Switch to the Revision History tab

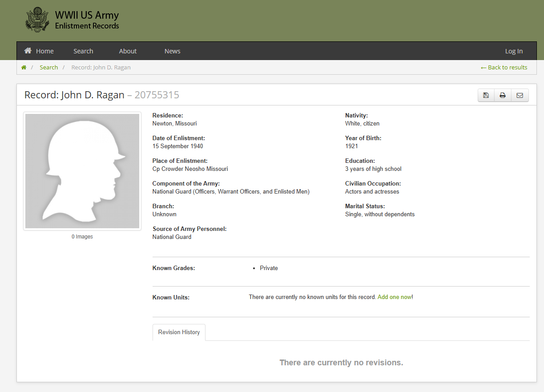[179, 332]
